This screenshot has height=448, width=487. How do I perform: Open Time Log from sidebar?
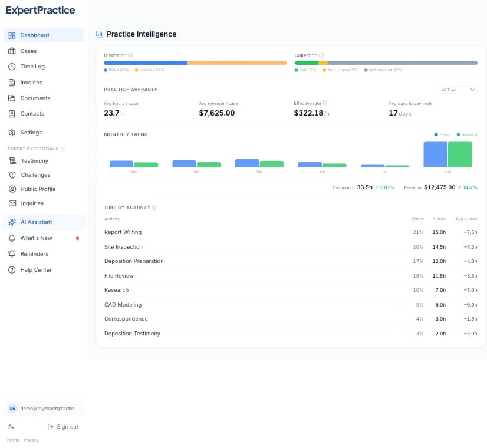pos(44,67)
